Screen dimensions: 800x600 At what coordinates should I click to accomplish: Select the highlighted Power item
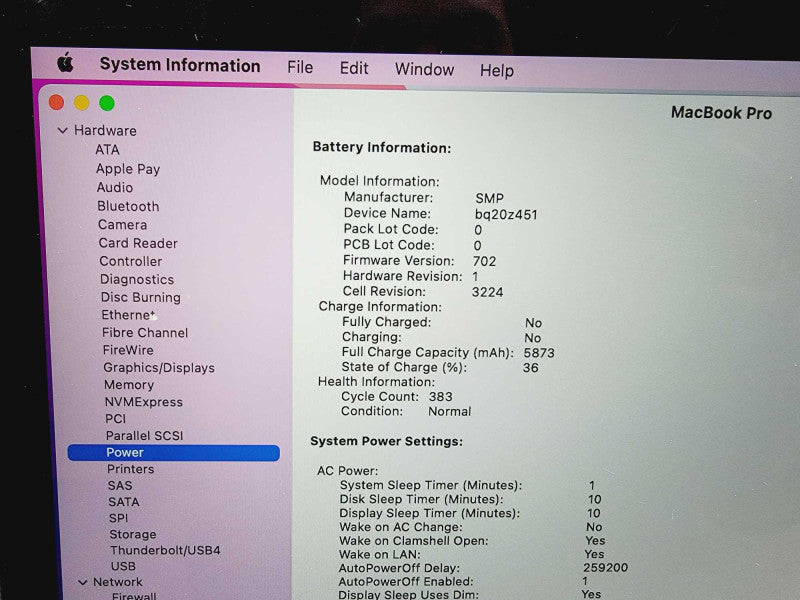[x=173, y=453]
